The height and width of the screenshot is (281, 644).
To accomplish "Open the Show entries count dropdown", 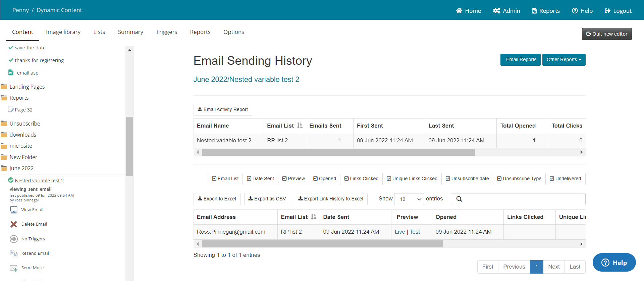I will [x=409, y=199].
